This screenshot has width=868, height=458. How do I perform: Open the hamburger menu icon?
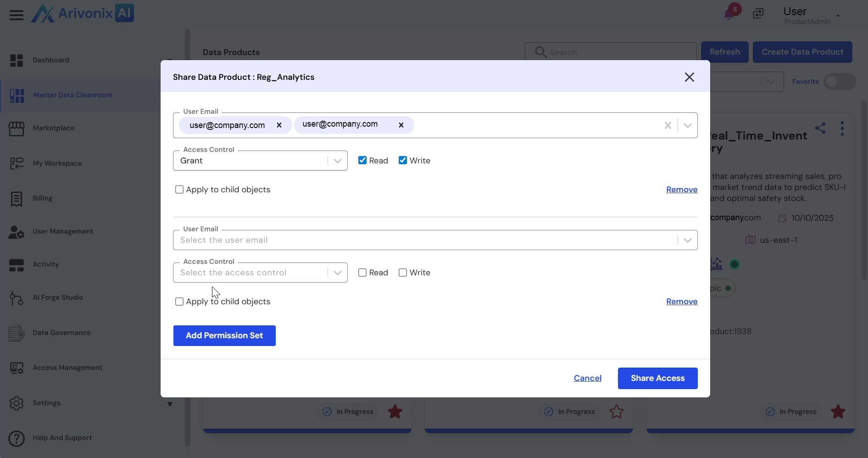(17, 15)
